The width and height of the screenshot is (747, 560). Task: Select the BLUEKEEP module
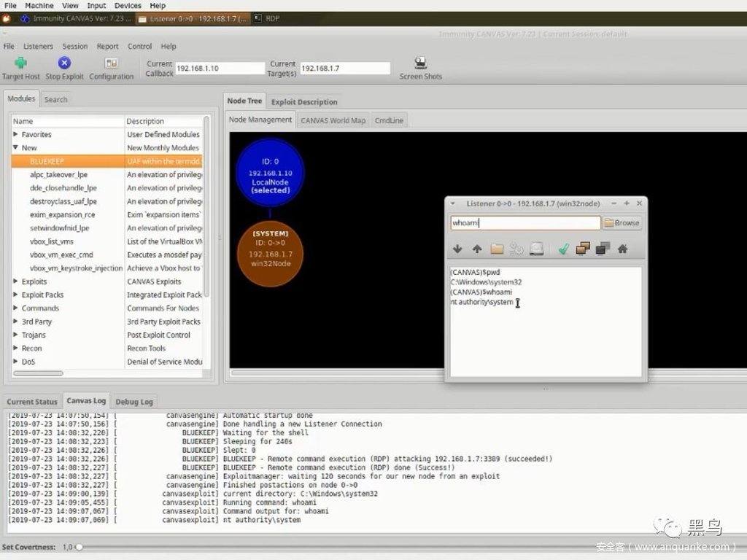coord(107,161)
